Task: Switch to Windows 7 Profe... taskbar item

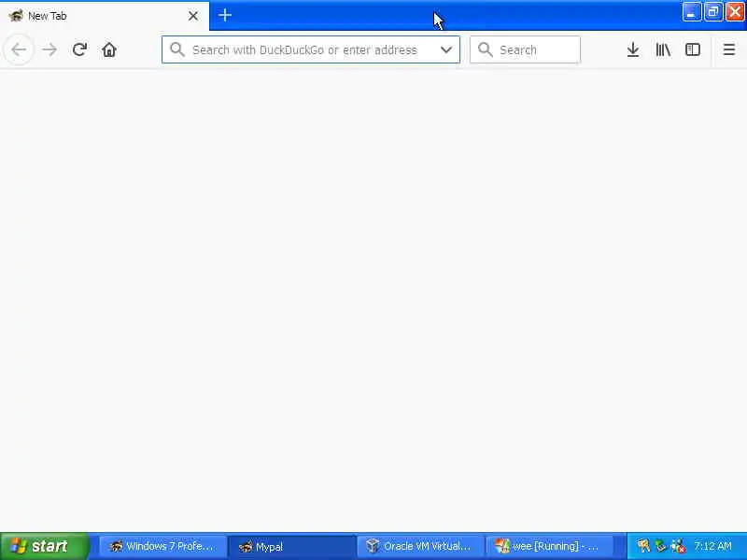Action: tap(162, 546)
